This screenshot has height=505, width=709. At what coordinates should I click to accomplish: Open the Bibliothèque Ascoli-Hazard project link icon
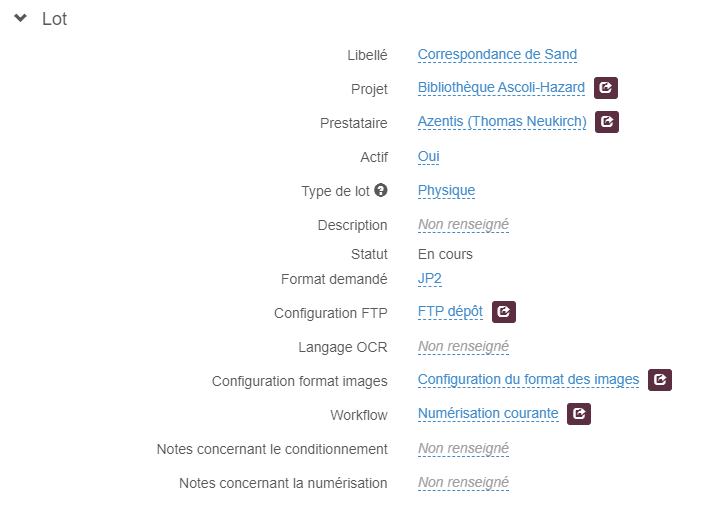coord(606,88)
